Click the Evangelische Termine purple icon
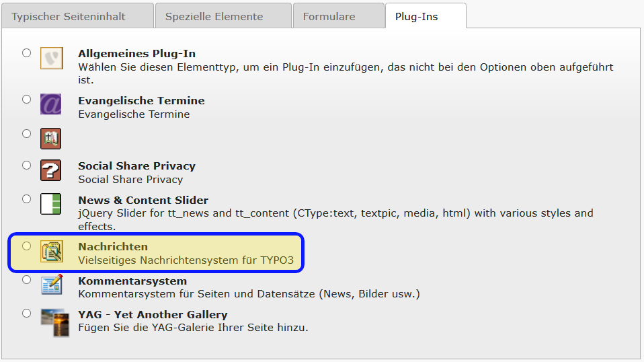Screen dimensions: 644x362 tap(51, 104)
